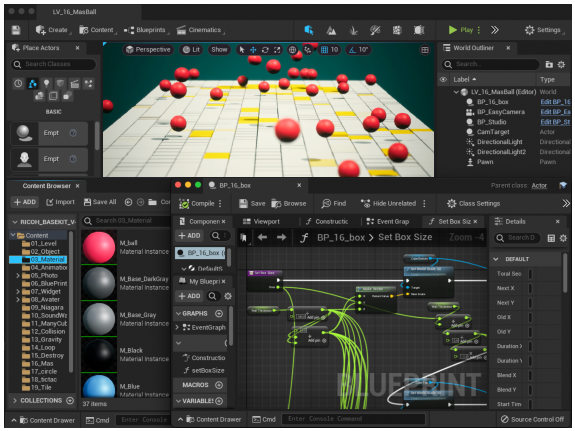Toggle Hide Unrelated nodes

[x=388, y=204]
